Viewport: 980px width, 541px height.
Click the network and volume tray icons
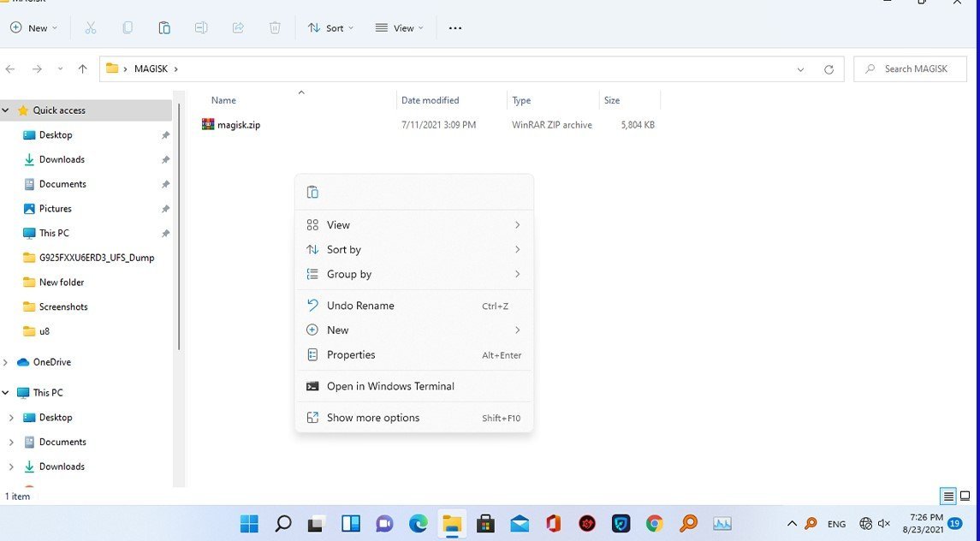875,524
